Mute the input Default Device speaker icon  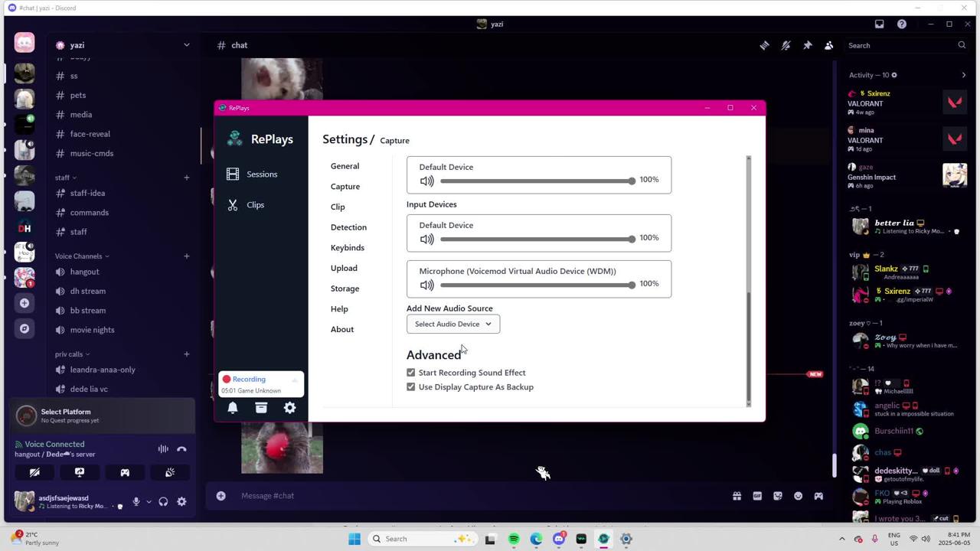coord(426,240)
